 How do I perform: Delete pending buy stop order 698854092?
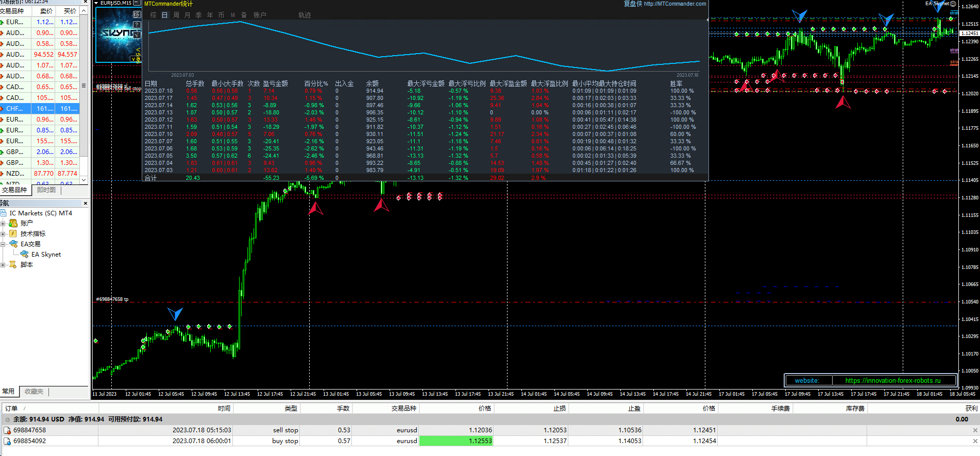(x=975, y=441)
